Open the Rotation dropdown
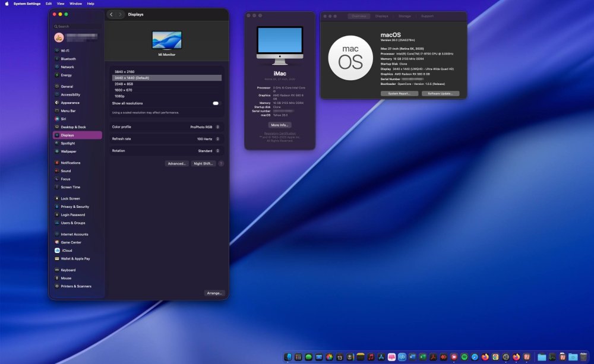This screenshot has width=594, height=364. tap(208, 151)
